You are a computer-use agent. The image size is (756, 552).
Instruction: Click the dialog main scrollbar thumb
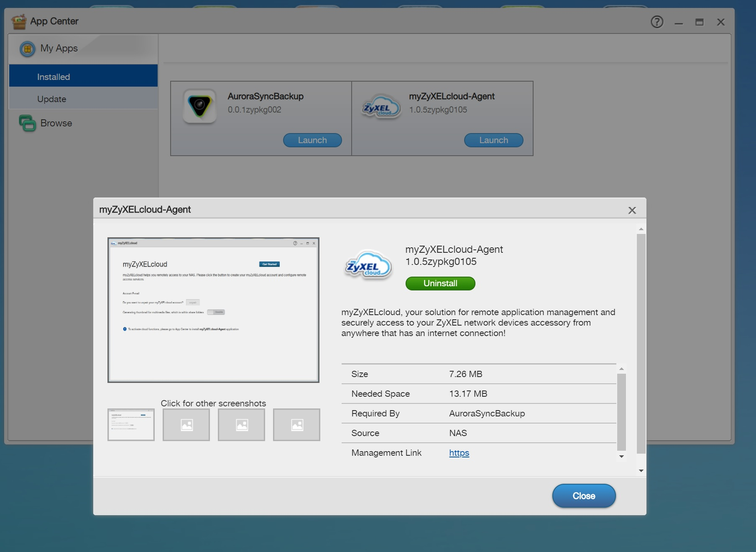coord(641,344)
